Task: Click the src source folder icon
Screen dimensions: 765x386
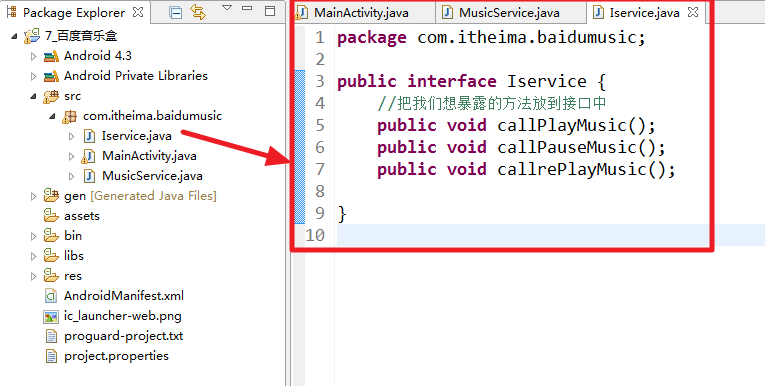Action: pos(51,97)
